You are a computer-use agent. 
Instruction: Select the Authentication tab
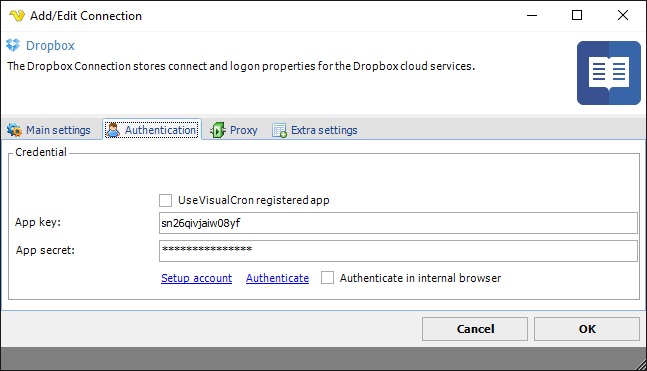tap(152, 130)
